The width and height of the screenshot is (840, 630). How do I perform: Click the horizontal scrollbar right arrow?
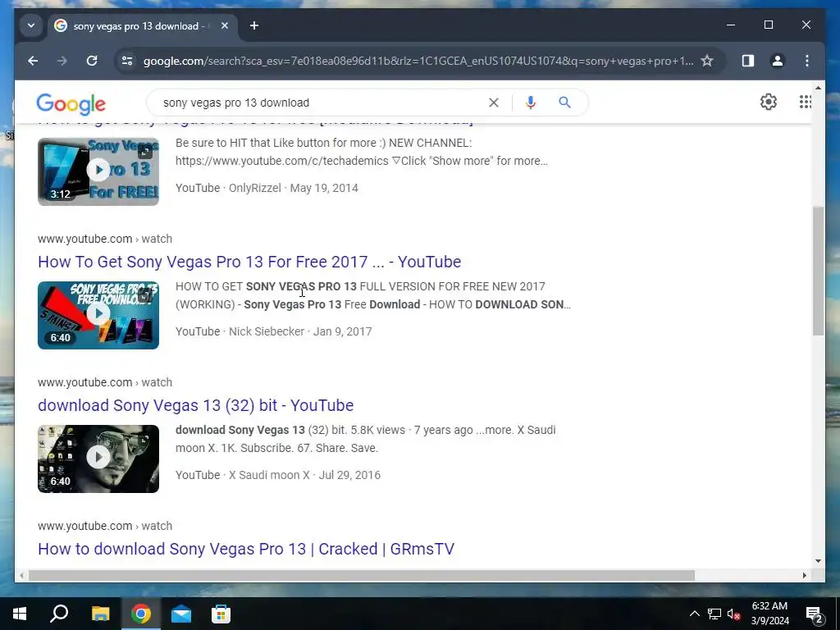click(804, 575)
